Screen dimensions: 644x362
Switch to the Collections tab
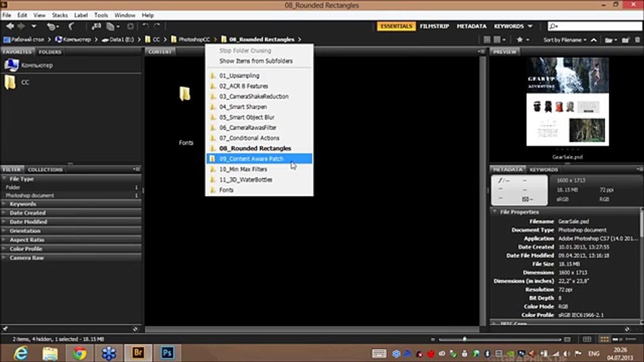[45, 169]
